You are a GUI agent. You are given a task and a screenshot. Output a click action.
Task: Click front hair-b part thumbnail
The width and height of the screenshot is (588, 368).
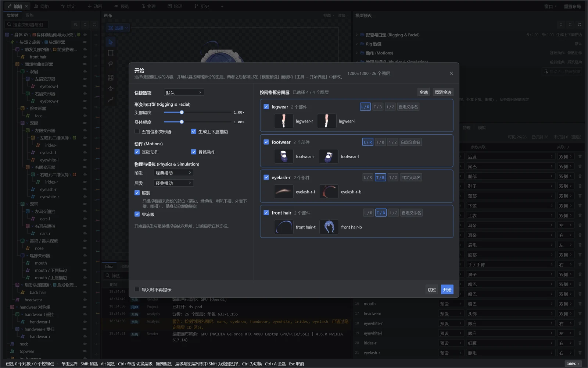[x=329, y=227]
